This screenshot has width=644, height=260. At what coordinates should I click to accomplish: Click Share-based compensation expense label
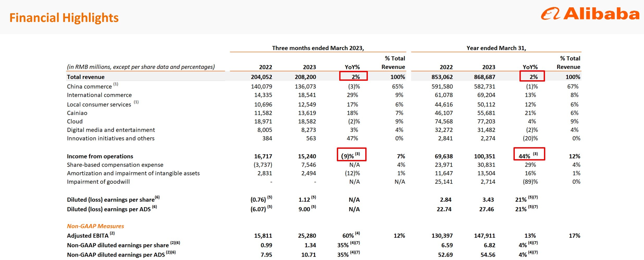click(x=115, y=165)
